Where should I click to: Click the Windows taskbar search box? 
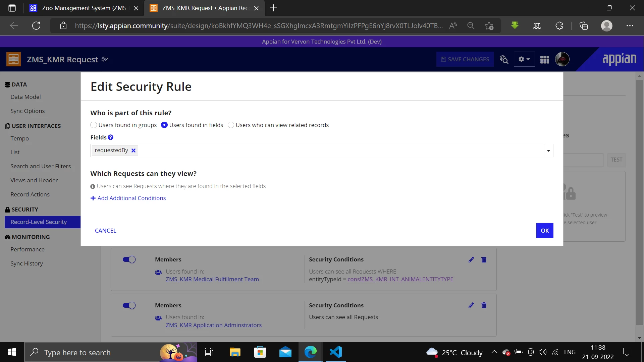pos(111,352)
